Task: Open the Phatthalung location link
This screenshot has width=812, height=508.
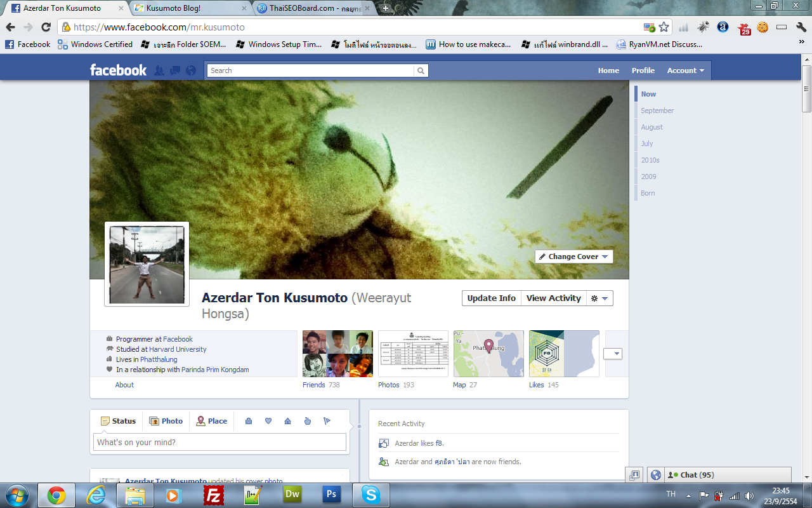Action: coord(159,359)
